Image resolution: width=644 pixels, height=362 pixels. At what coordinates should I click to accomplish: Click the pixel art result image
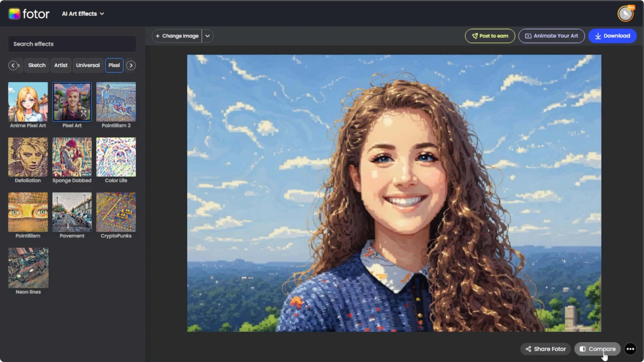click(394, 193)
